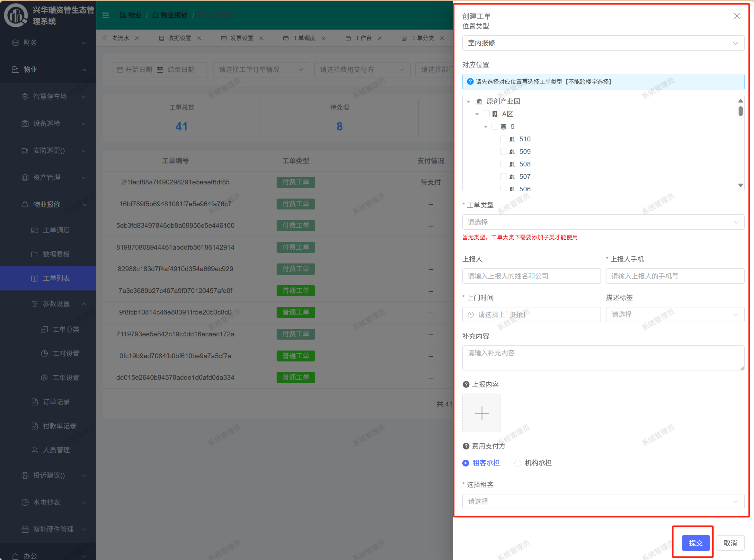Click the close X of 工单调度 tab
Viewport: 754px width, 560px height.
324,38
